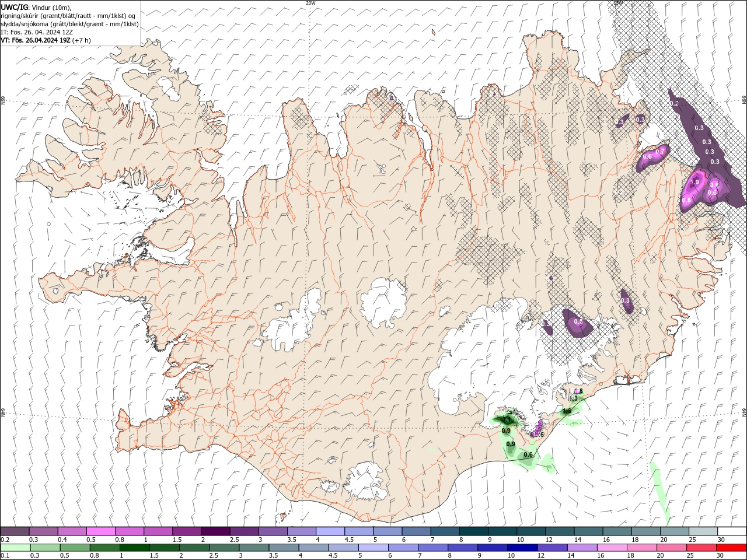The width and height of the screenshot is (747, 560).
Task: Select the magenta-purple 1.5 swatch in snow scale
Action: 186,531
